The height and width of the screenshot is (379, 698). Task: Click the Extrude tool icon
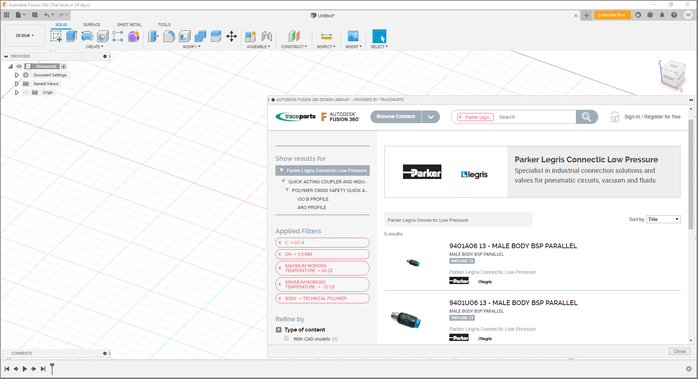pyautogui.click(x=71, y=36)
